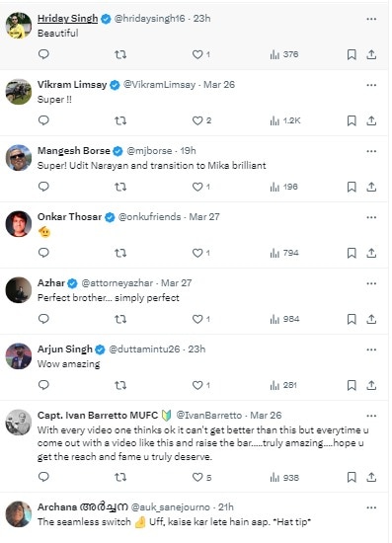This screenshot has width=392, height=543.
Task: Open the Mar 26 timestamp on Ivan Barretto's tweet
Action: (x=266, y=415)
